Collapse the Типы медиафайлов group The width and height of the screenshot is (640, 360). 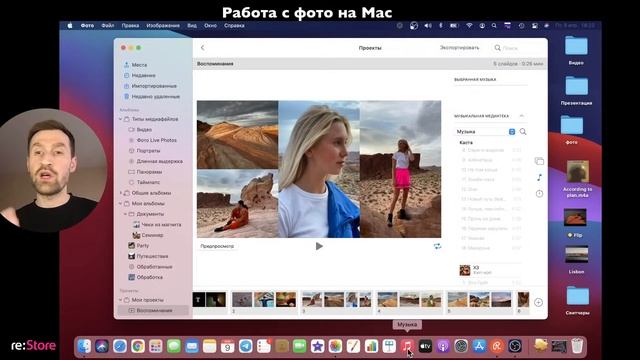(120, 119)
